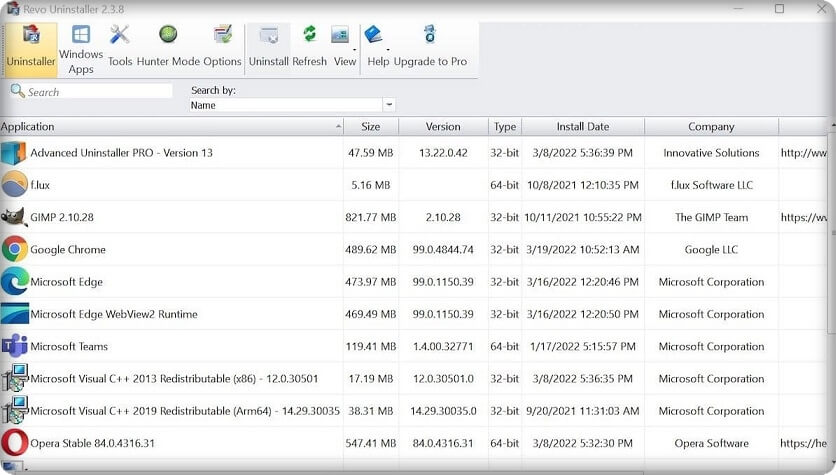836x475 pixels.
Task: Select the Advanced Uninstaller PRO icon
Action: click(14, 153)
